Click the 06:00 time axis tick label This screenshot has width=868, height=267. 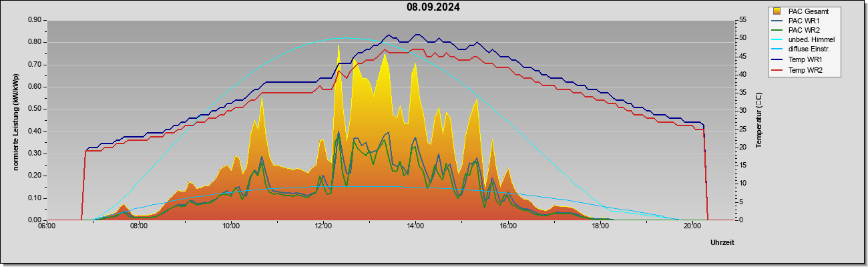pyautogui.click(x=46, y=226)
